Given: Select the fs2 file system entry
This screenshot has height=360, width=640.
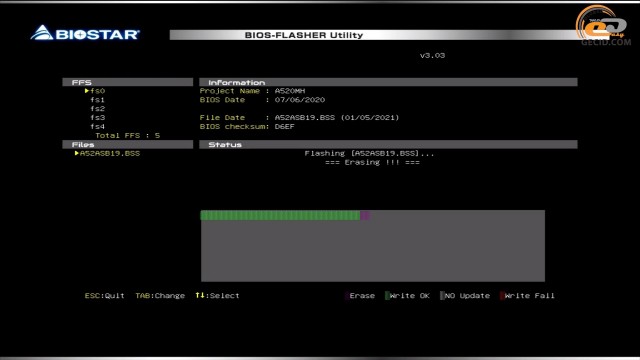Looking at the screenshot, I should 98,109.
